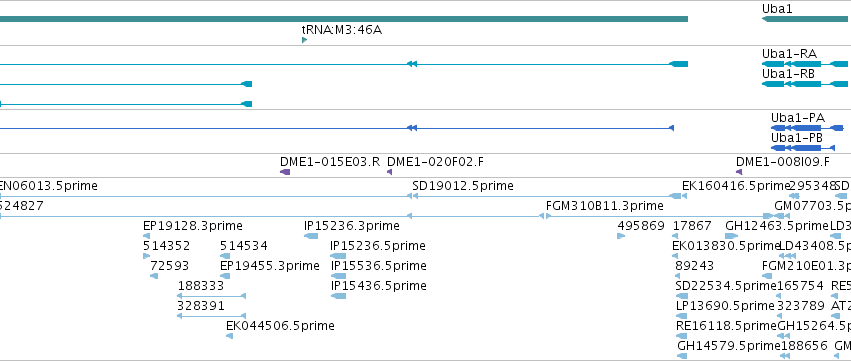Click the 165754 feature label
The width and height of the screenshot is (851, 361).
pyautogui.click(x=801, y=286)
